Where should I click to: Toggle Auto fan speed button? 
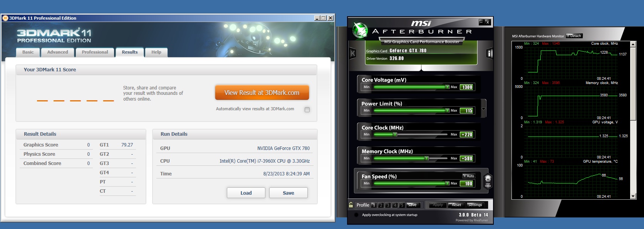(x=469, y=176)
